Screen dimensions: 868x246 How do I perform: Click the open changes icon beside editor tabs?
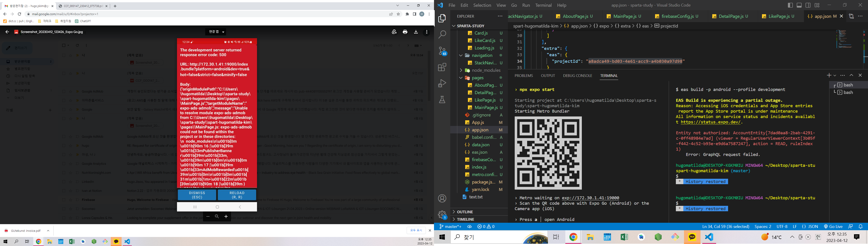[x=851, y=16]
